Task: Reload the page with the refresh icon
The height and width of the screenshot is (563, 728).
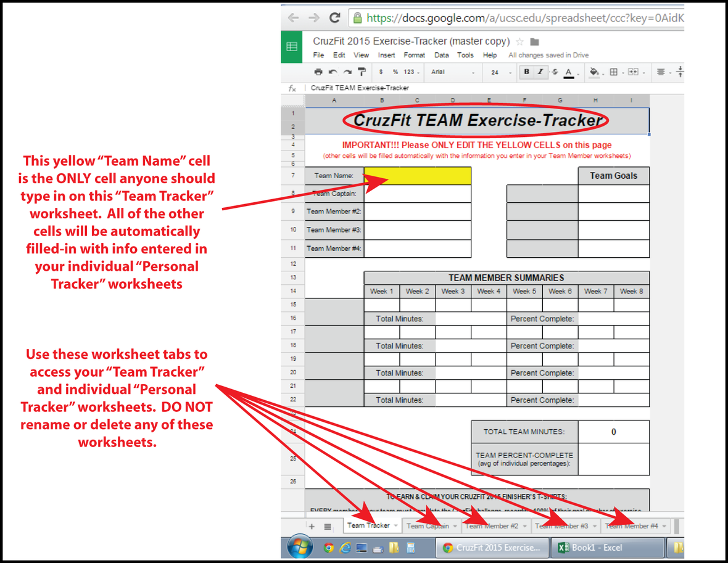Action: click(x=334, y=18)
